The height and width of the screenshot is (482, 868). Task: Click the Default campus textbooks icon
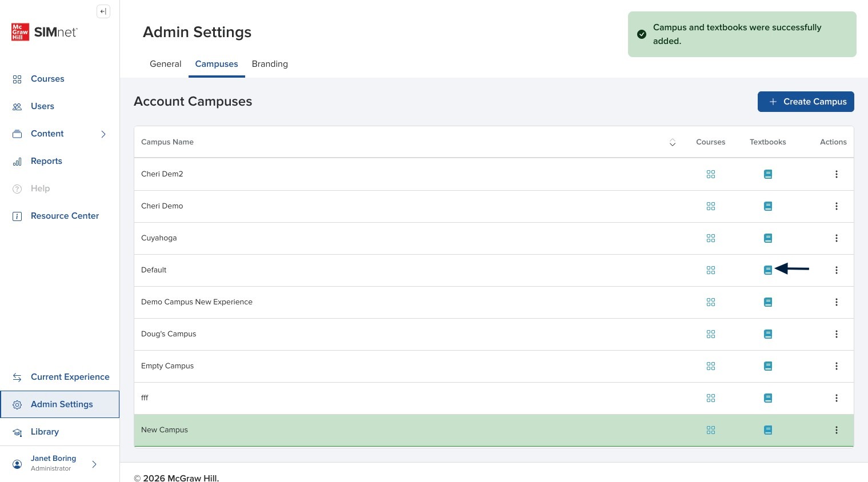768,270
